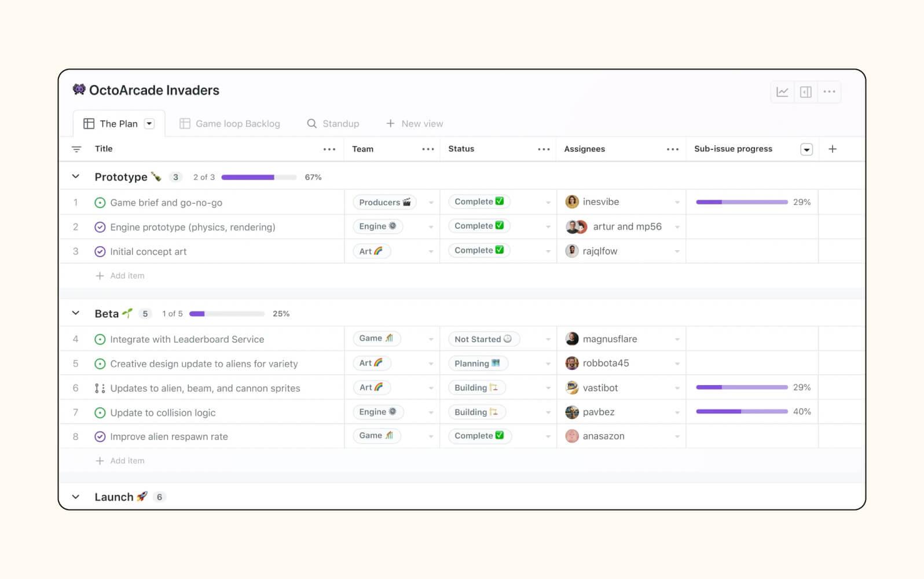Open project more options menu
Image resolution: width=924 pixels, height=579 pixels.
click(x=829, y=92)
